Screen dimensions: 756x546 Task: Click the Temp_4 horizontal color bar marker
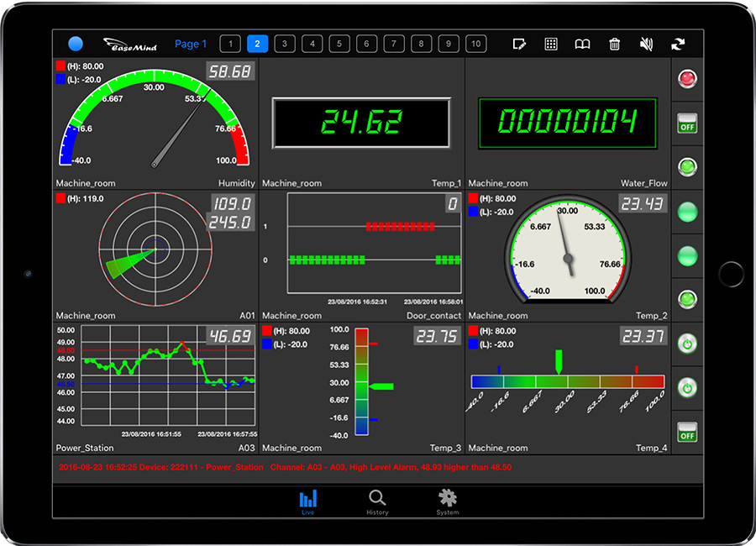click(559, 362)
